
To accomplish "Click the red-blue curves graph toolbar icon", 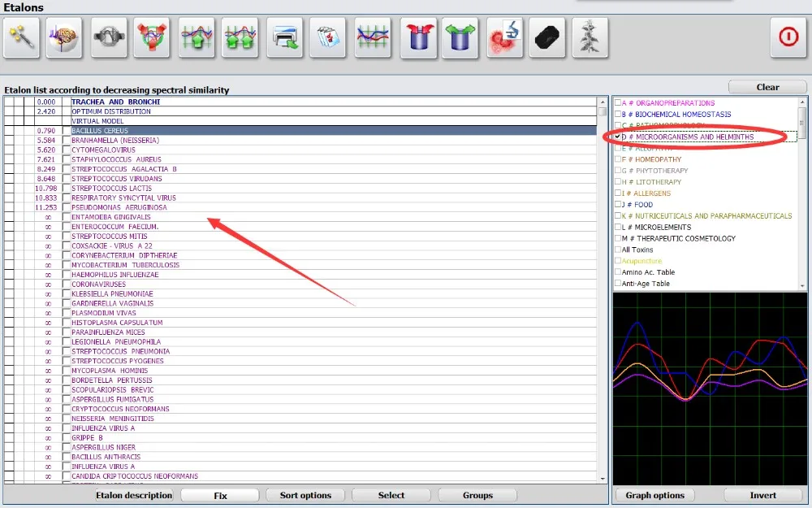I will pyautogui.click(x=373, y=38).
